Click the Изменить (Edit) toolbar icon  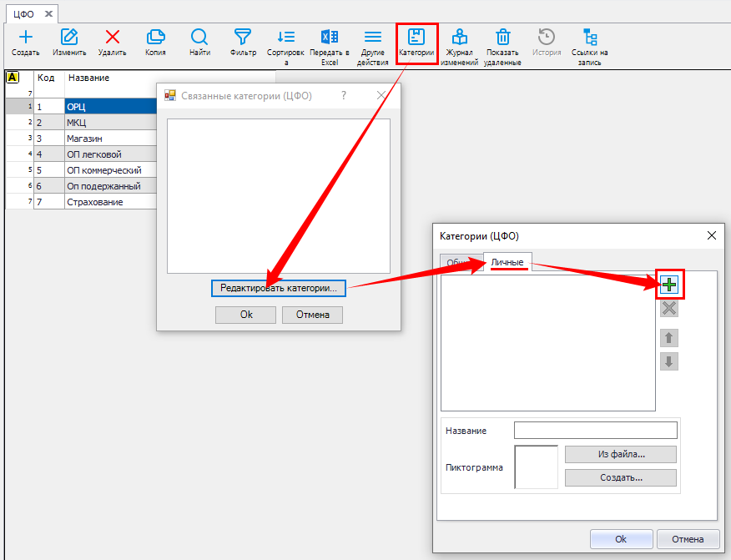click(69, 38)
